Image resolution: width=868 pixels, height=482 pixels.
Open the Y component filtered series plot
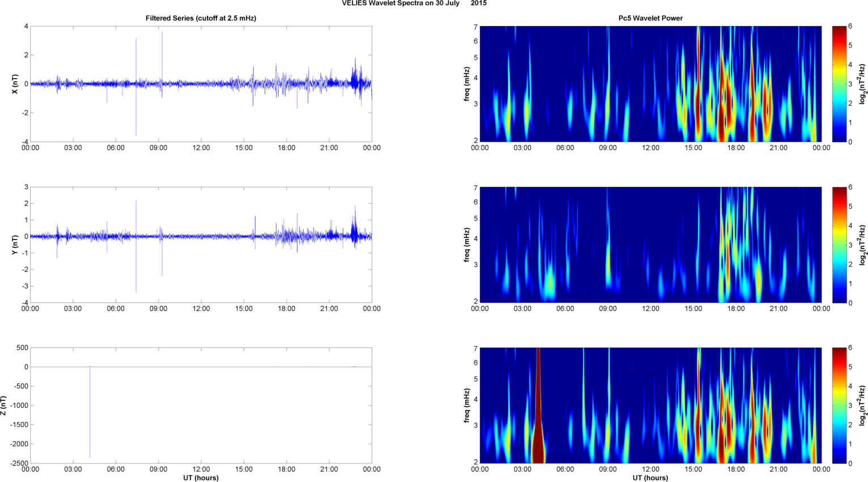201,245
